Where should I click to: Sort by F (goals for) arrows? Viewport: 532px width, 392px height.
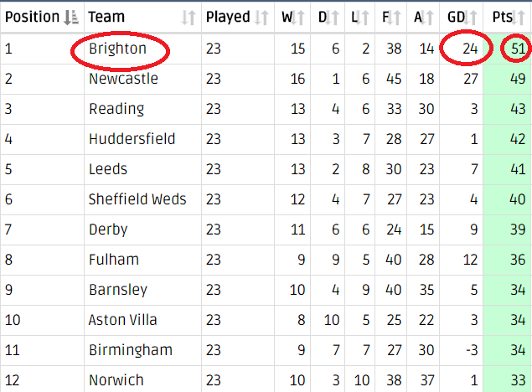395,18
